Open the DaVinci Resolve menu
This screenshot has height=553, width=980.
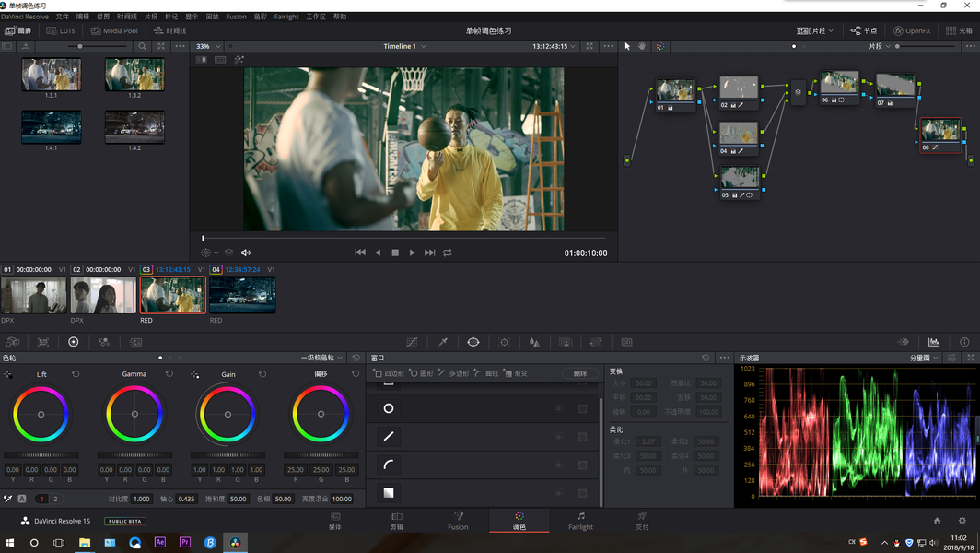coord(25,17)
